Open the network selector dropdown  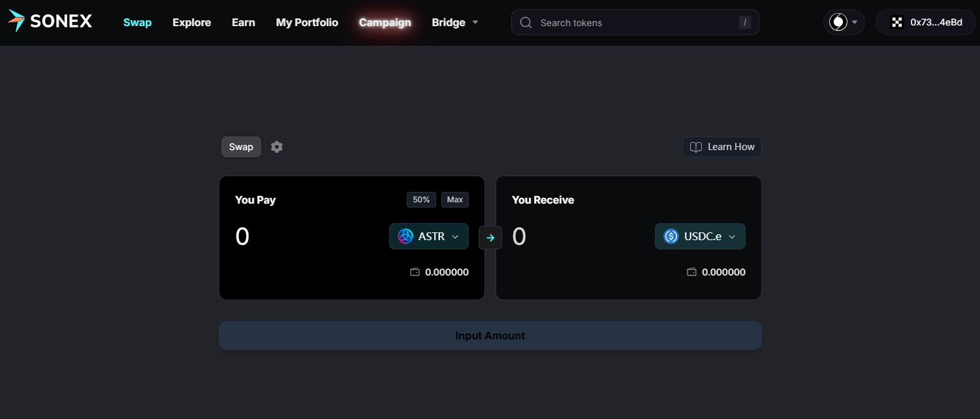click(844, 22)
